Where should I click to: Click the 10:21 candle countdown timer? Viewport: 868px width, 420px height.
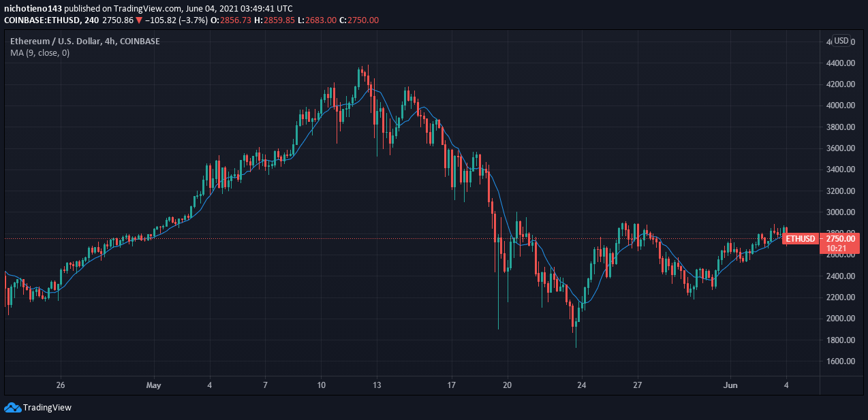[836, 248]
